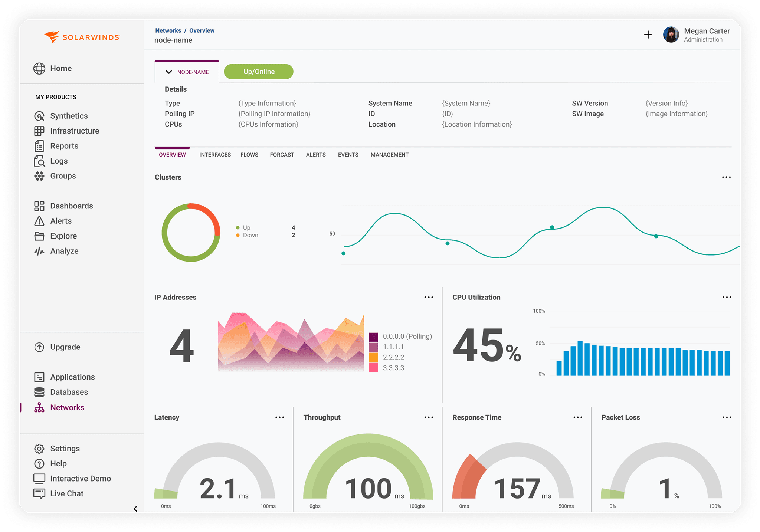Image resolution: width=760 pixels, height=532 pixels.
Task: Open the Databases section
Action: tap(69, 392)
